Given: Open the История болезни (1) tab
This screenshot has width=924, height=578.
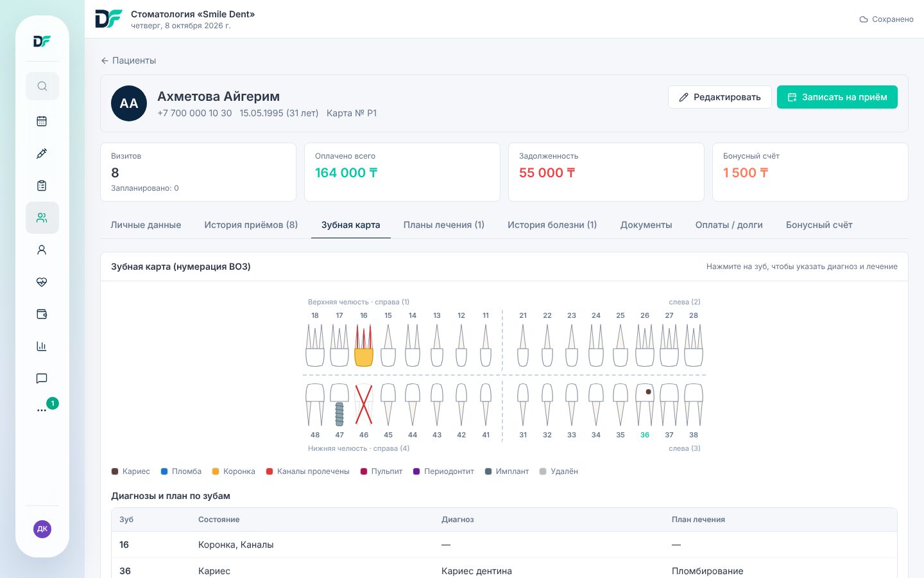Looking at the screenshot, I should point(552,225).
